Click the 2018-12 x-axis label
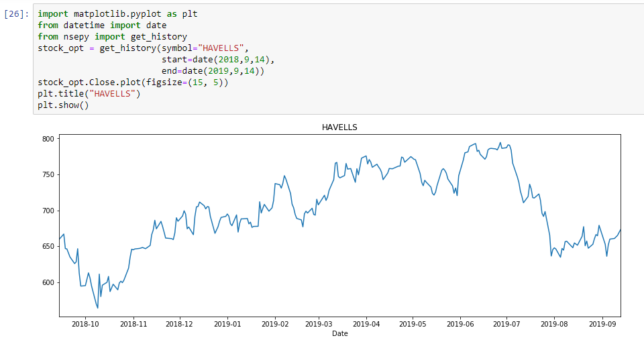The width and height of the screenshot is (644, 338). 180,324
